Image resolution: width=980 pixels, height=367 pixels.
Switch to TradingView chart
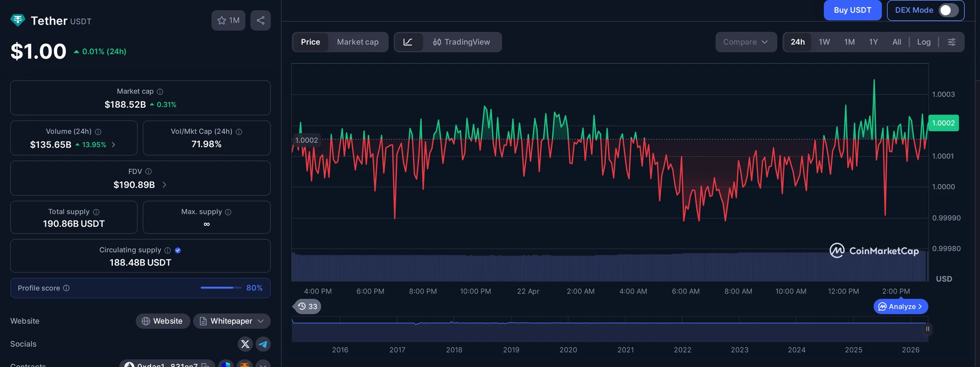tap(461, 42)
